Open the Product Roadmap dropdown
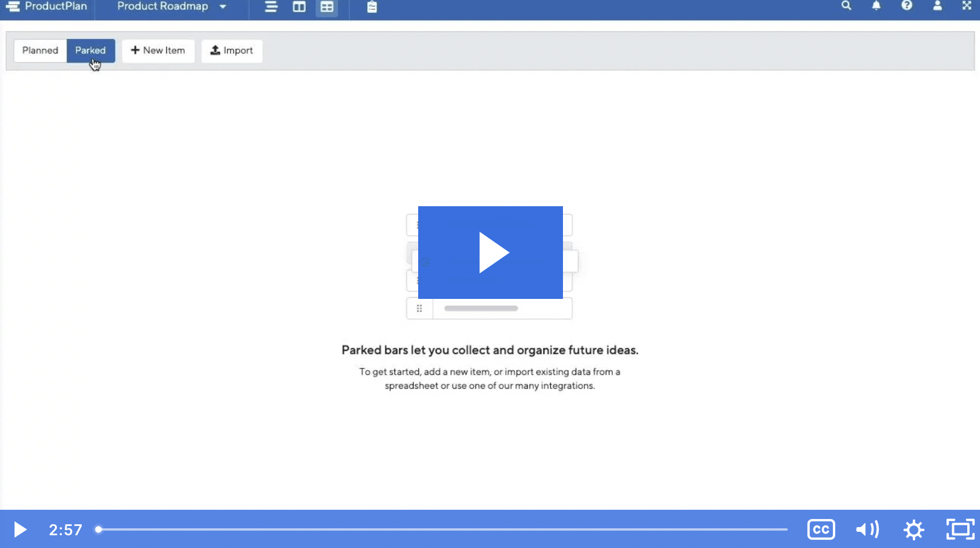Screen dimensions: 980x548 tap(171, 6)
